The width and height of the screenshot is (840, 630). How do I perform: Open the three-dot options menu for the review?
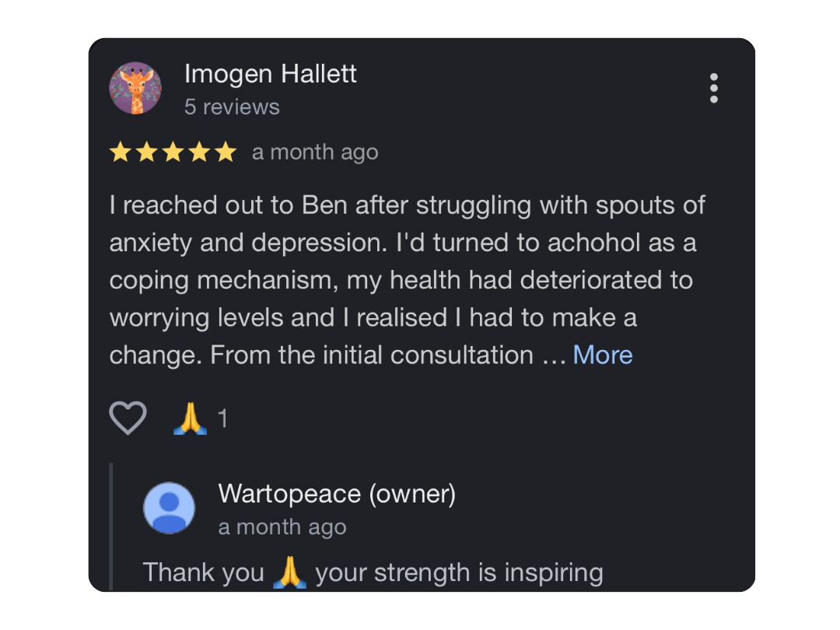pyautogui.click(x=713, y=88)
